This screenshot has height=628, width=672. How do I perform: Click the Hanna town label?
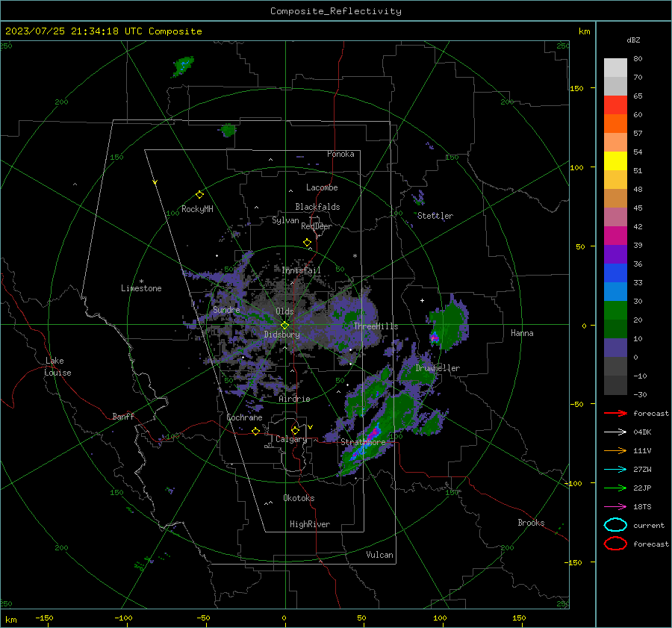coord(522,333)
